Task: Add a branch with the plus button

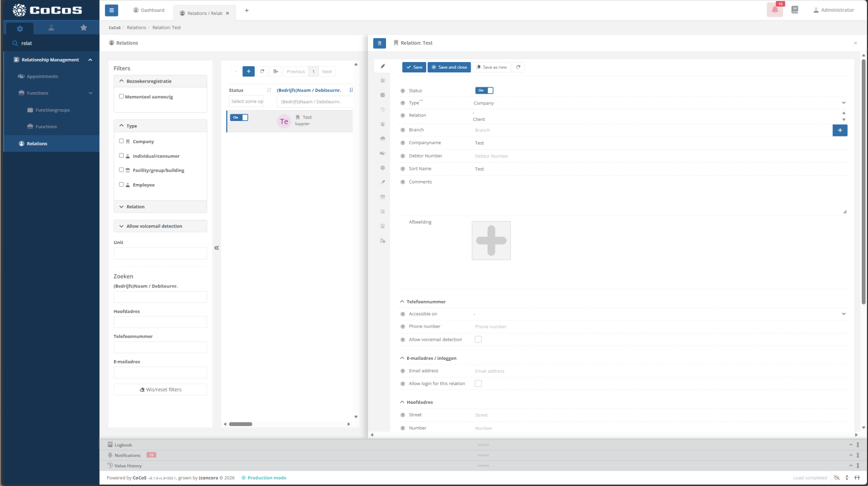Action: pos(840,130)
